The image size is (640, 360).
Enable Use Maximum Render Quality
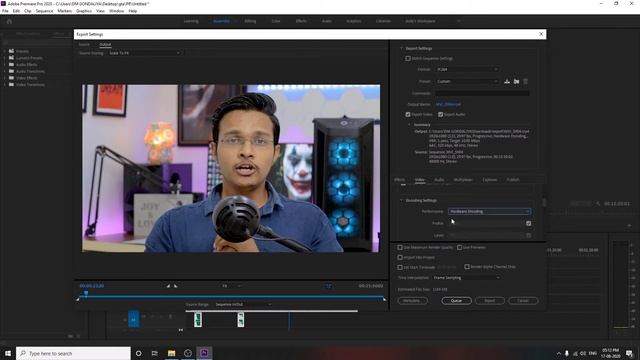400,247
